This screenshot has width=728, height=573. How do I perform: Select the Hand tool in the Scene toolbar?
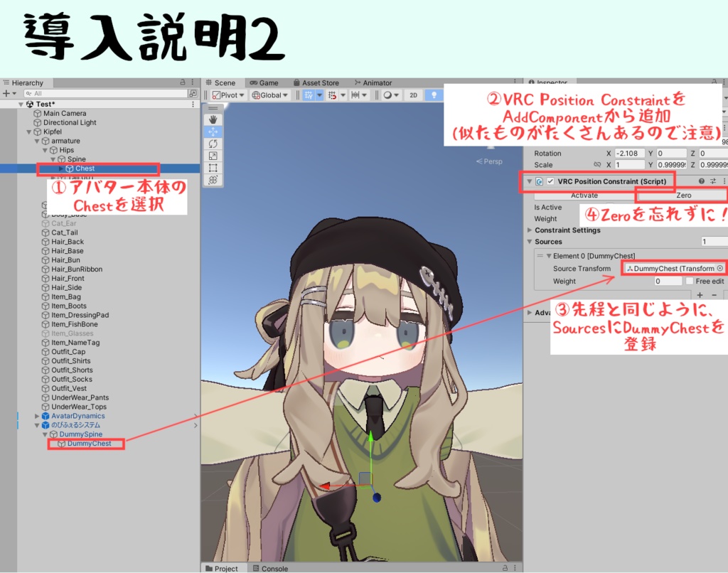214,119
